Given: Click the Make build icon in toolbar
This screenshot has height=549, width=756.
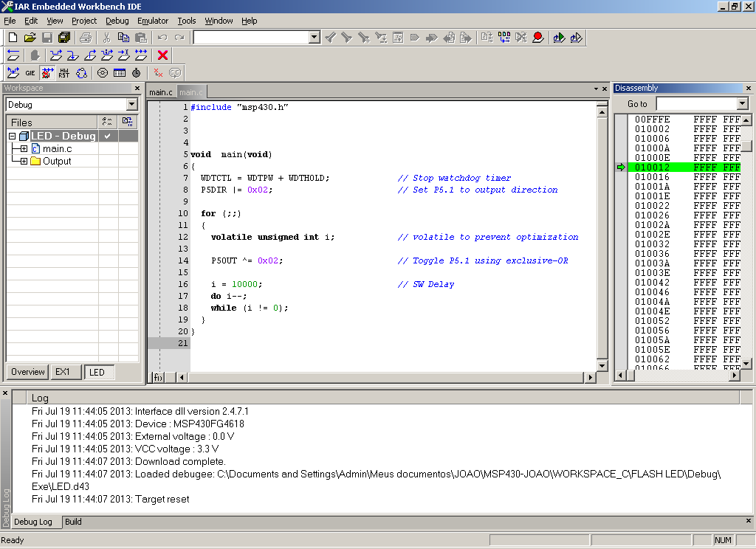Looking at the screenshot, I should tap(504, 38).
